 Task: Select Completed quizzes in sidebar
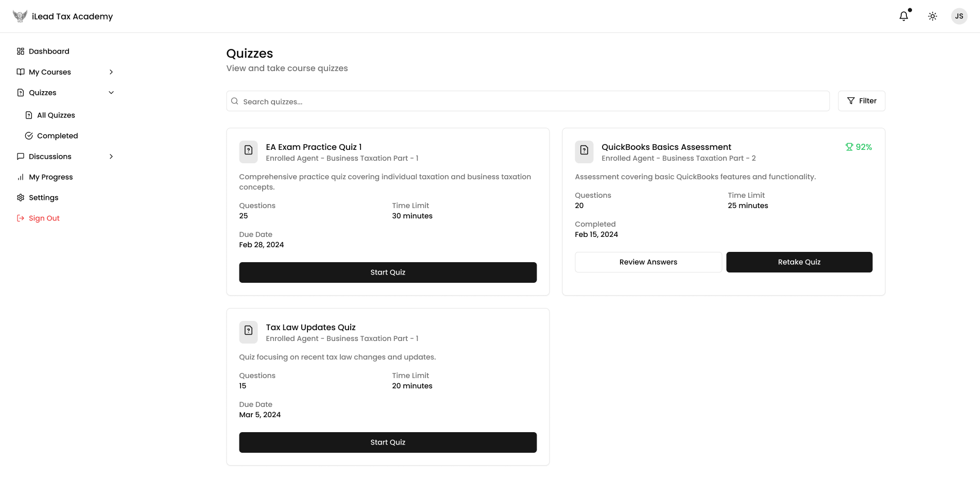tap(57, 136)
